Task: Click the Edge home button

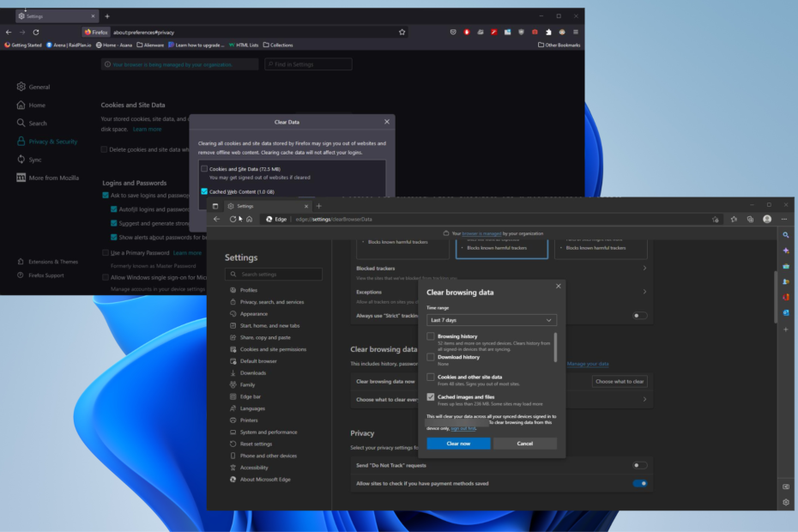Action: tap(249, 220)
